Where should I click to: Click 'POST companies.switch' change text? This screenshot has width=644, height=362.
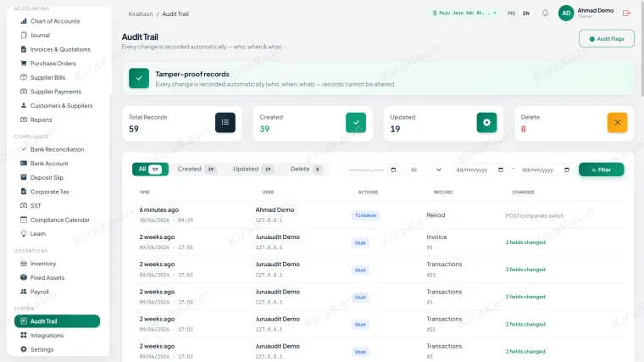[x=535, y=215]
